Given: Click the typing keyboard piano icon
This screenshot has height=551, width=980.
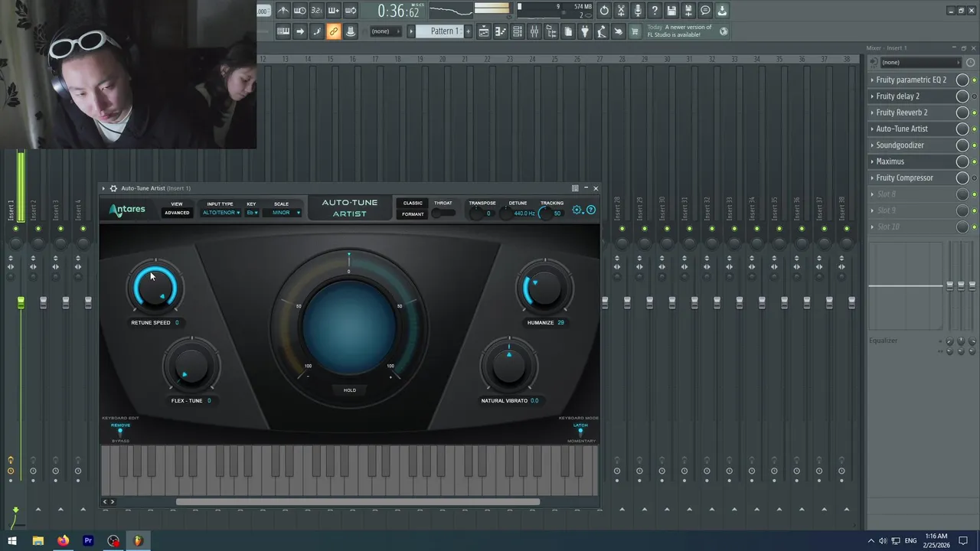Looking at the screenshot, I should (x=283, y=31).
